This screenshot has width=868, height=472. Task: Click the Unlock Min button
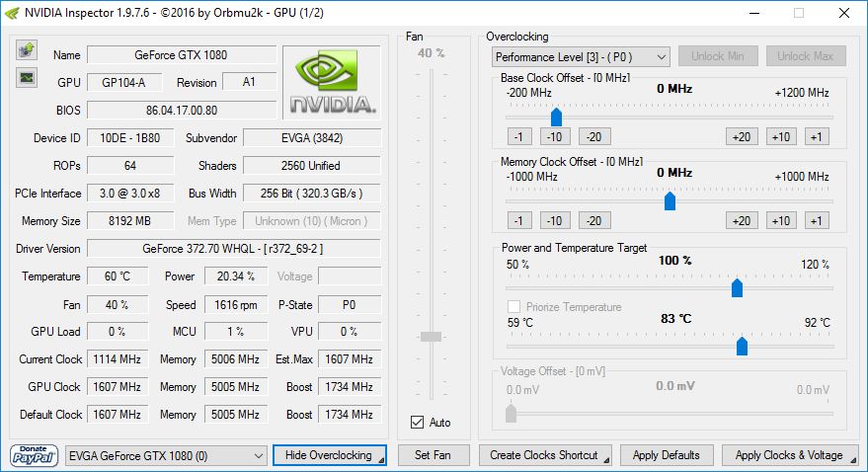(x=718, y=56)
